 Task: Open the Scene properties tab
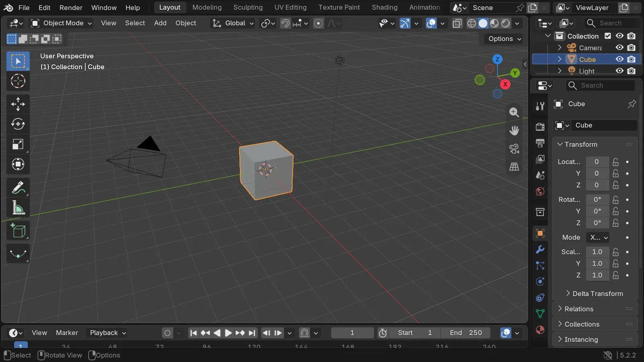540,175
